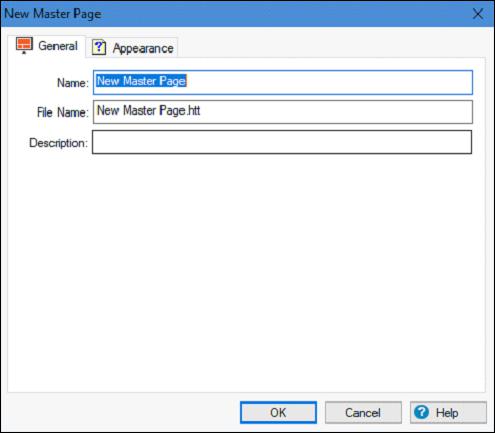The width and height of the screenshot is (495, 433).
Task: Confirm with the OK button
Action: point(278,413)
